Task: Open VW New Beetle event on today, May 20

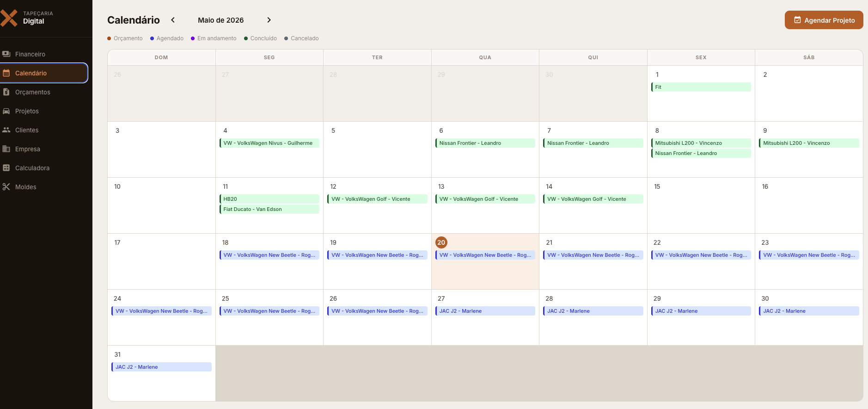Action: point(485,255)
